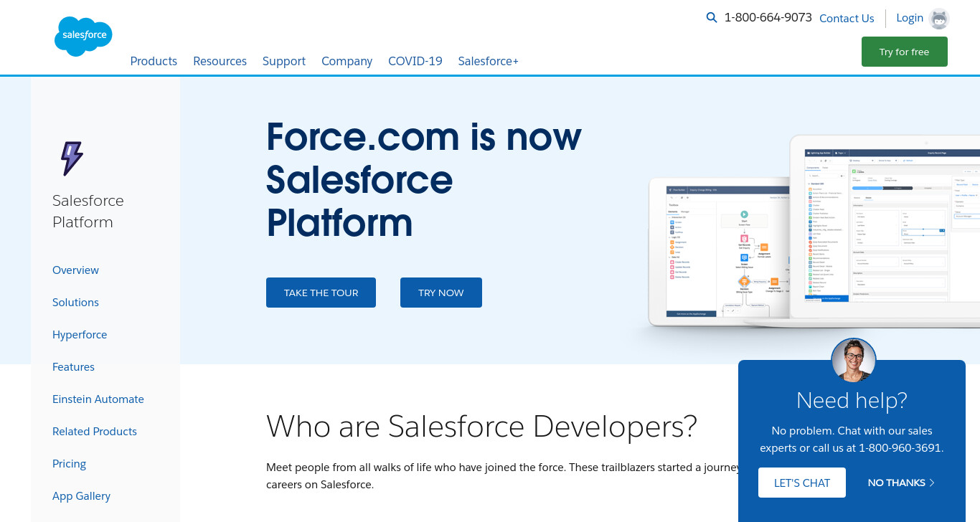
Task: Click the Salesforce cloud logo
Action: click(83, 36)
